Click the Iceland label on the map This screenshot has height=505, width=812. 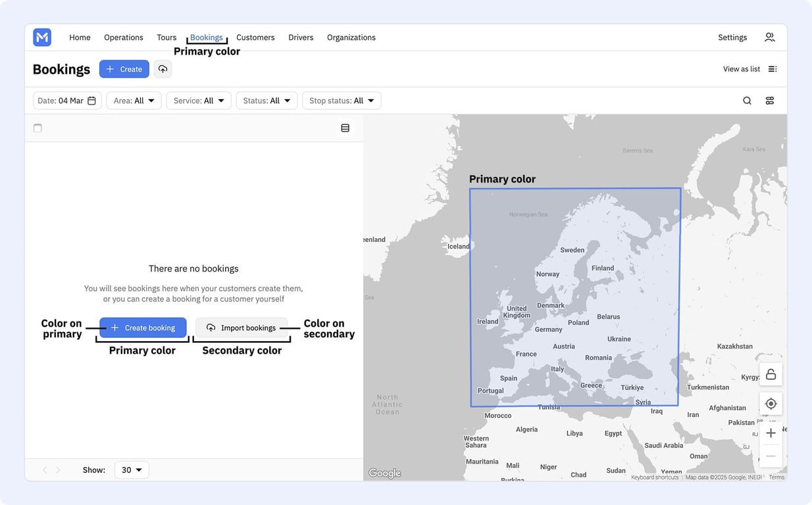click(459, 247)
